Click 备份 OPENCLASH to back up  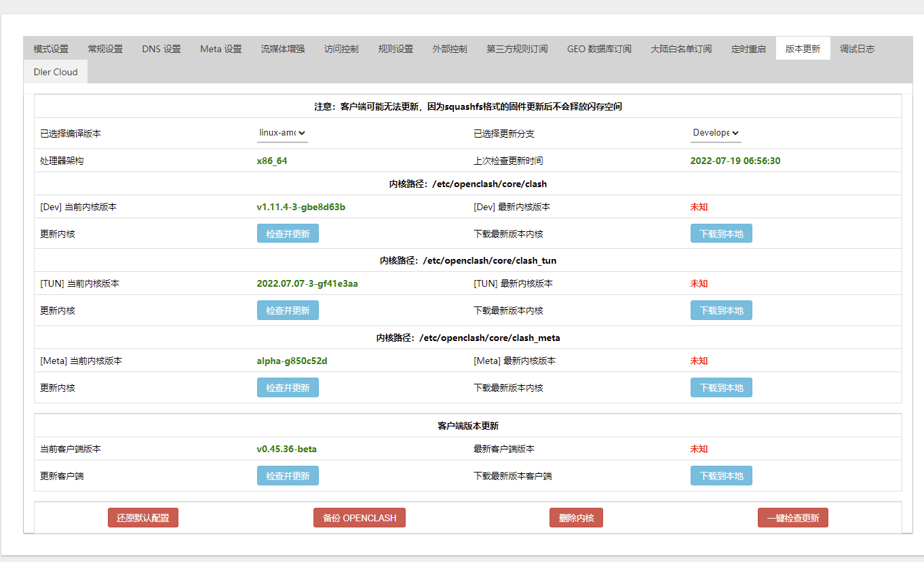[359, 517]
